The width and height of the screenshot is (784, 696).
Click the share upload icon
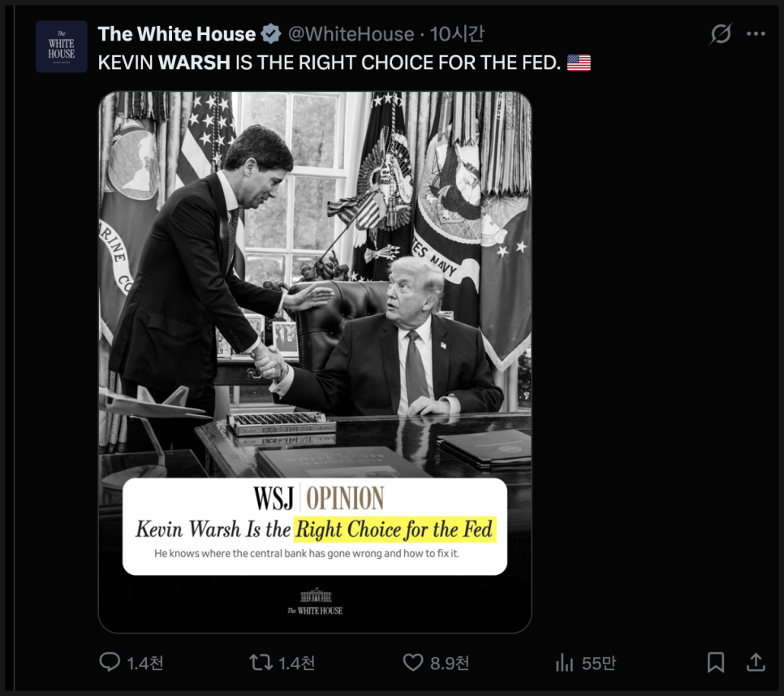[756, 663]
